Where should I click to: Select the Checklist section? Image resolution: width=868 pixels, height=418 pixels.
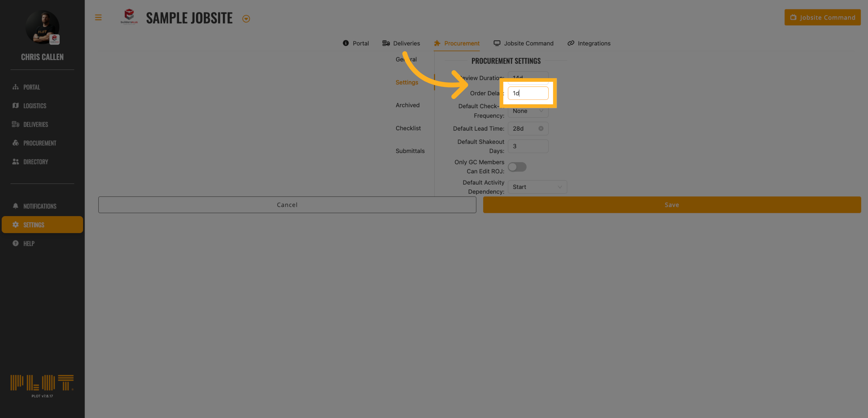point(408,128)
